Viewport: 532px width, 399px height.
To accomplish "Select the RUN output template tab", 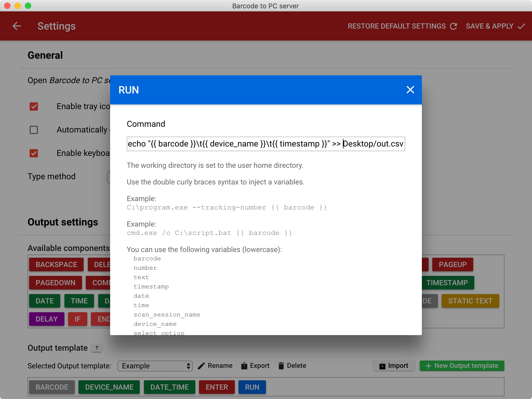I will pos(252,387).
